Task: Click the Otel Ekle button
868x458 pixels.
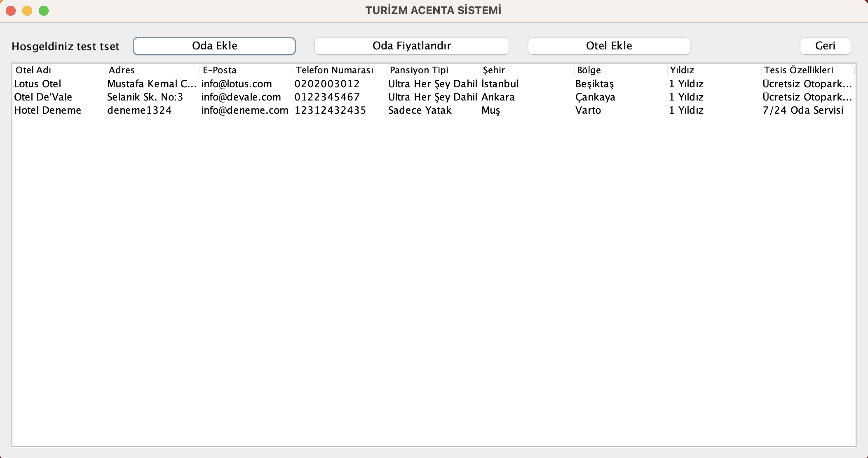Action: [x=609, y=46]
